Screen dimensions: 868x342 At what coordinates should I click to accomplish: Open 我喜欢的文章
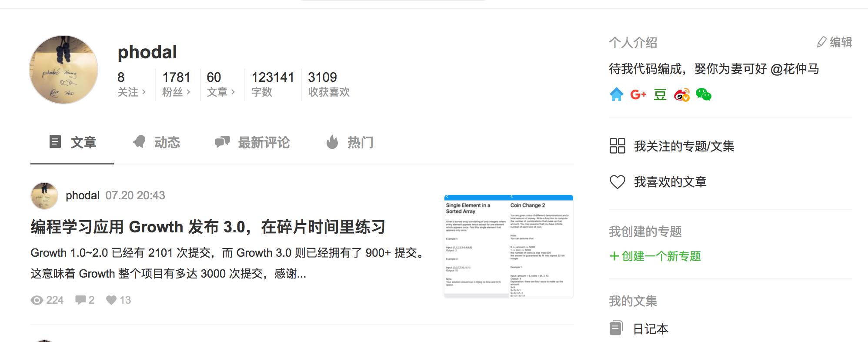click(x=670, y=182)
